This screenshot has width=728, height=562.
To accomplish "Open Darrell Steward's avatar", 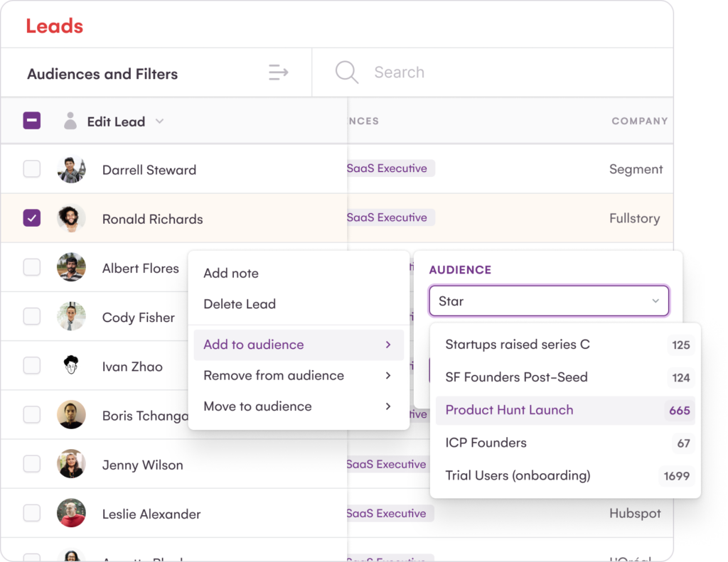I will click(71, 170).
